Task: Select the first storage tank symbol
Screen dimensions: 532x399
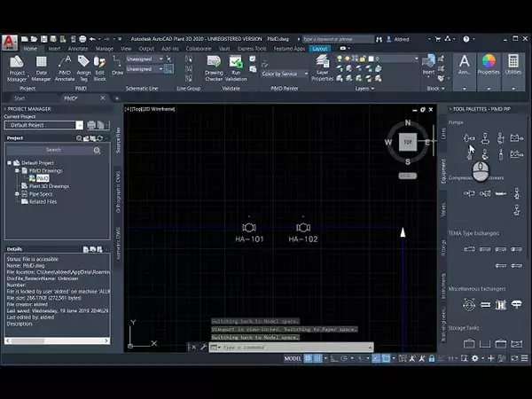Action: click(469, 344)
